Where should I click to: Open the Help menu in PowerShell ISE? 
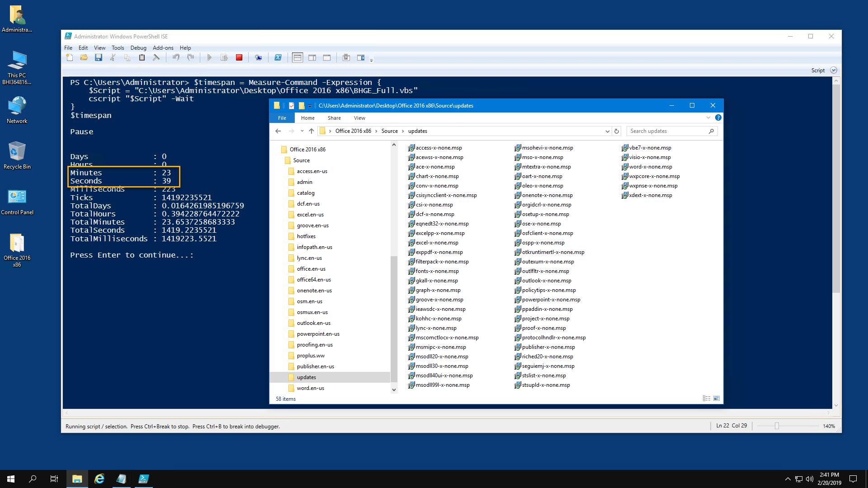coord(185,47)
